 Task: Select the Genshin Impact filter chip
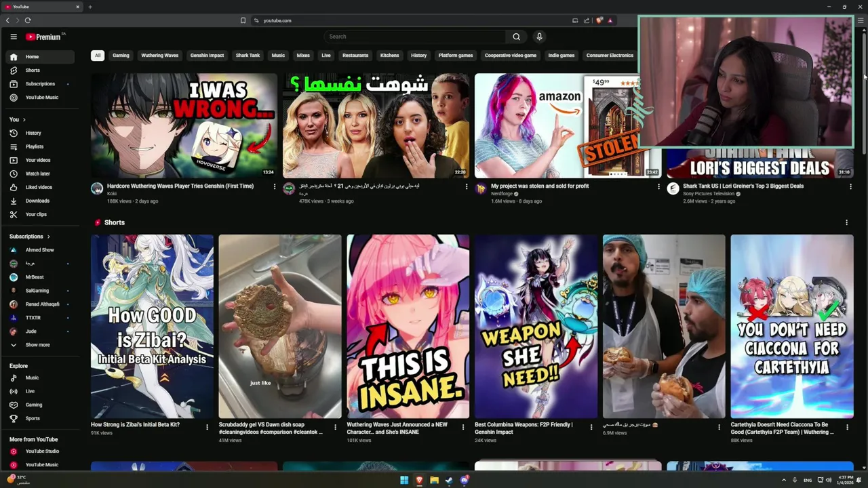tap(207, 56)
